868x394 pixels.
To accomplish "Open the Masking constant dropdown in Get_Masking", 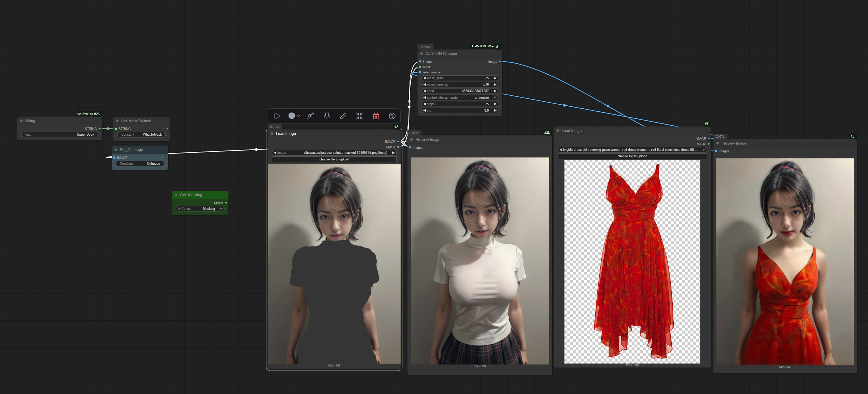I will pos(200,209).
